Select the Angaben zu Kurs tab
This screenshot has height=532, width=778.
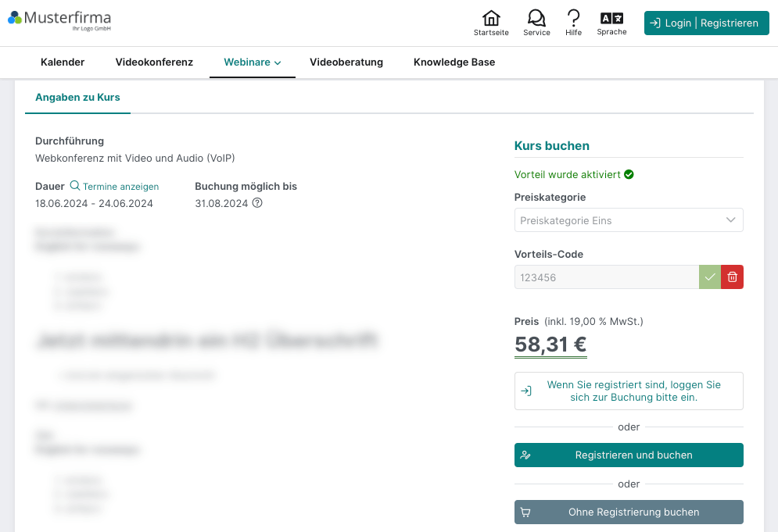pyautogui.click(x=77, y=97)
